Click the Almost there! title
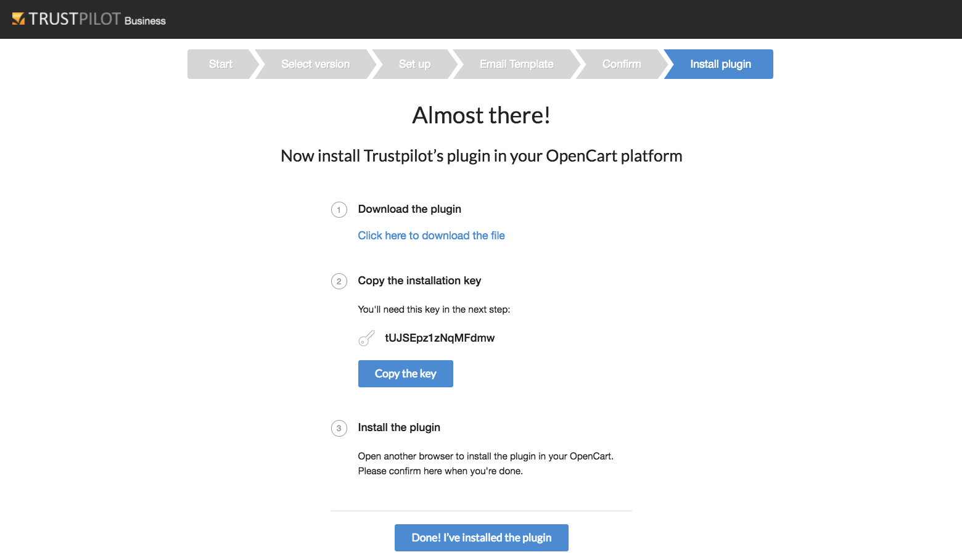The image size is (962, 560). click(x=481, y=115)
